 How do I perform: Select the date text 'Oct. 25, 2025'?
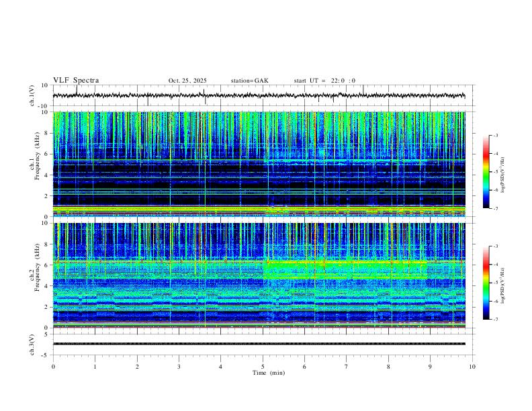(x=187, y=81)
